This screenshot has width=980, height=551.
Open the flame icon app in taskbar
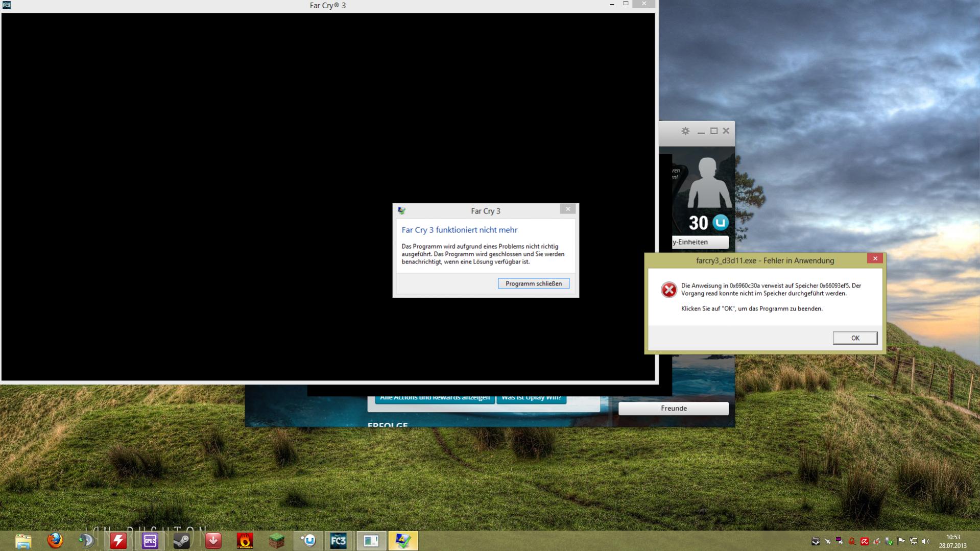pyautogui.click(x=245, y=540)
